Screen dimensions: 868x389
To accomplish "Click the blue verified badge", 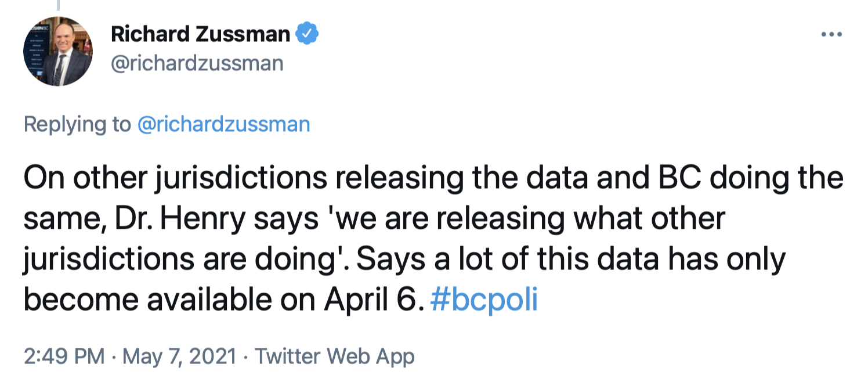I will point(307,34).
